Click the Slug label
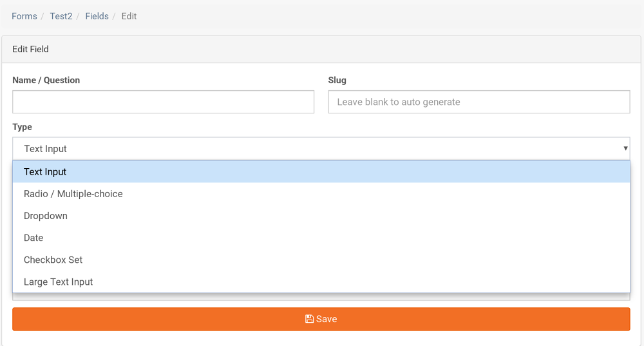Image resolution: width=644 pixels, height=346 pixels. pos(337,80)
